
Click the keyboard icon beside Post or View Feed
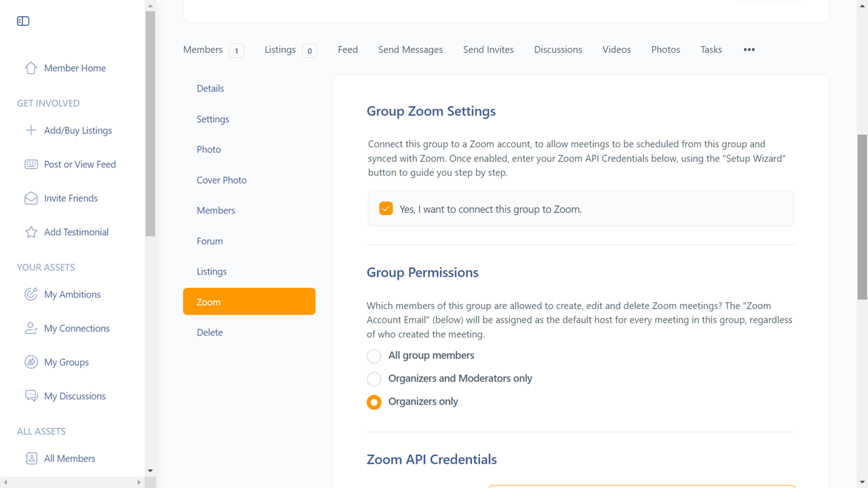coord(31,164)
